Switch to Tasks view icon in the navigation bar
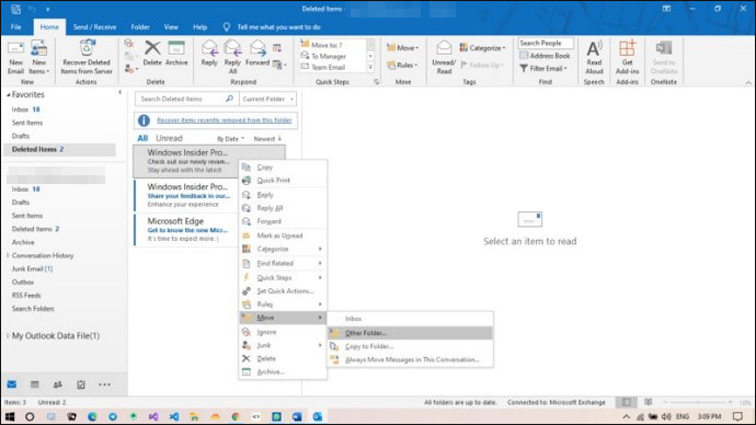Screen dimensions: 756x425 [x=81, y=384]
